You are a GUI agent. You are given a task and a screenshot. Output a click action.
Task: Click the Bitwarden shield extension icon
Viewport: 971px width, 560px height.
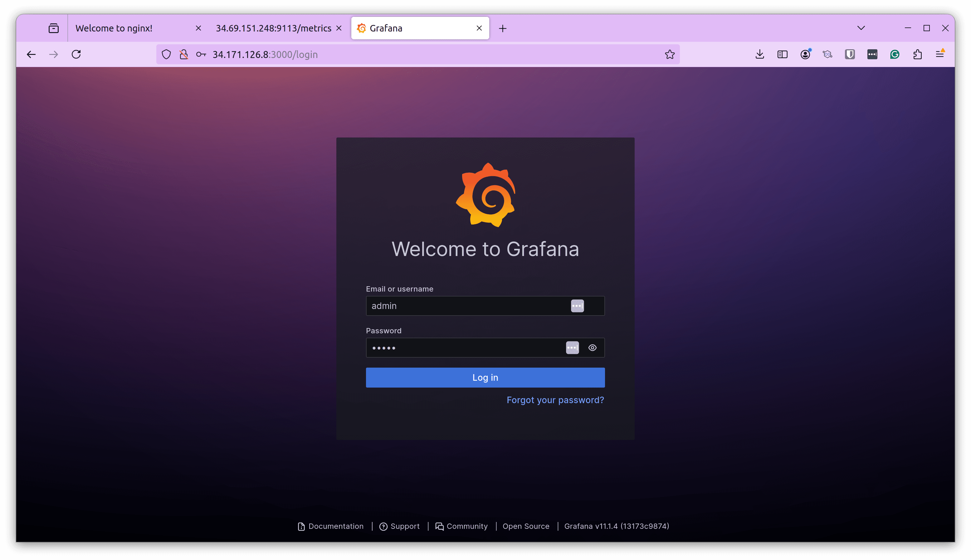(x=850, y=54)
